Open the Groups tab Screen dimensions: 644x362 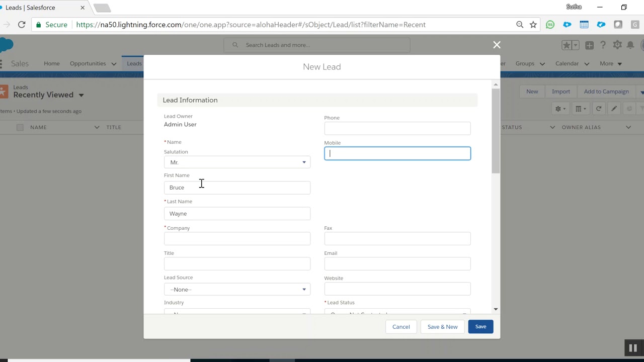click(x=524, y=64)
